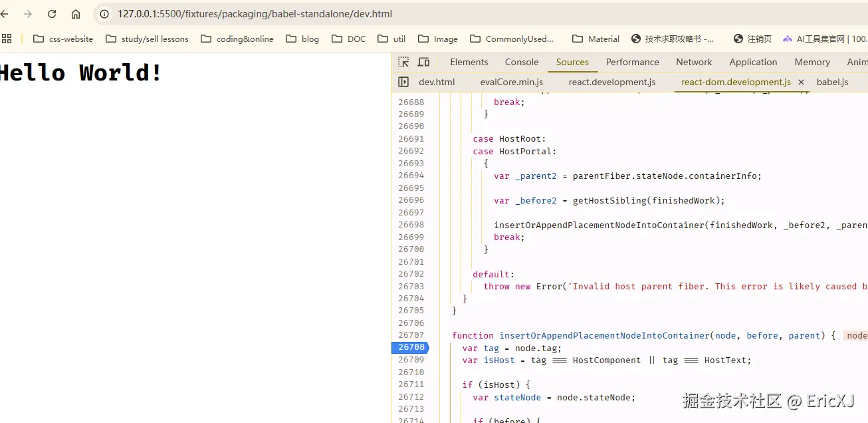Click the browser back arrow
Screen dimensions: 868x423
tap(5, 14)
